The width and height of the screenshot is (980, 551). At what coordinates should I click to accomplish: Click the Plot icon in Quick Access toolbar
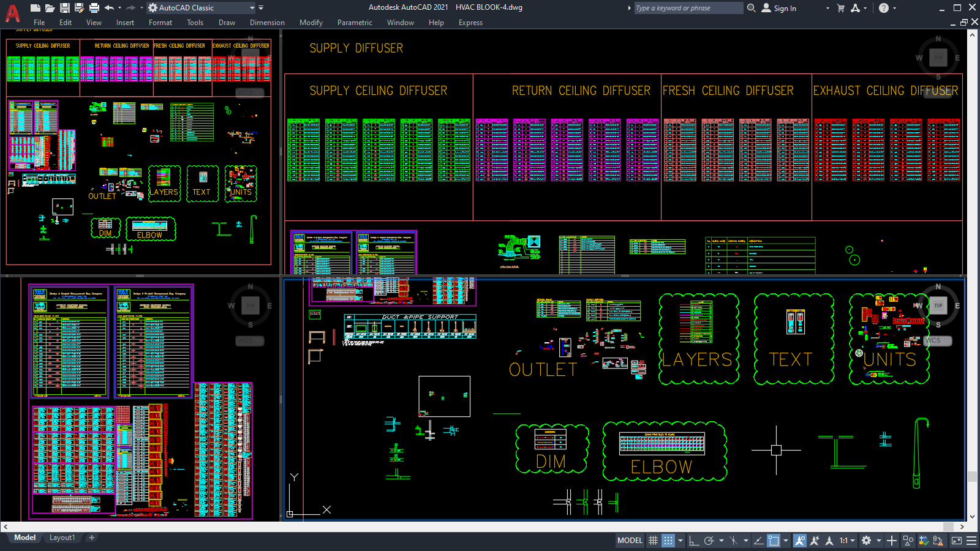click(94, 7)
